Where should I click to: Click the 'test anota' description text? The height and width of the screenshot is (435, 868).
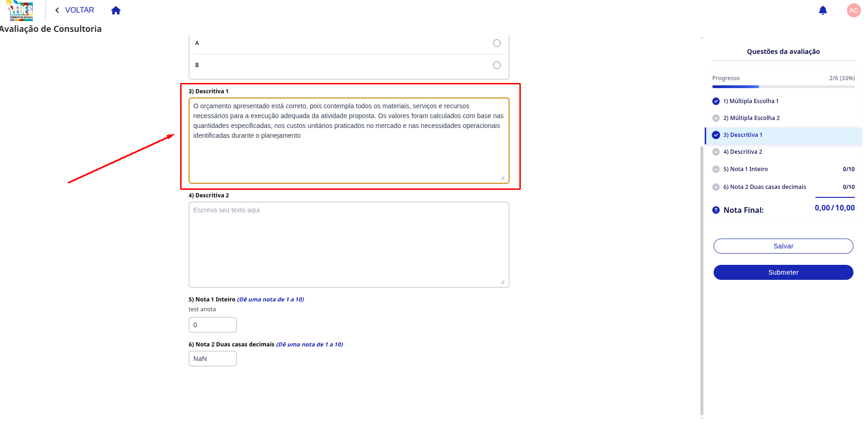click(202, 309)
